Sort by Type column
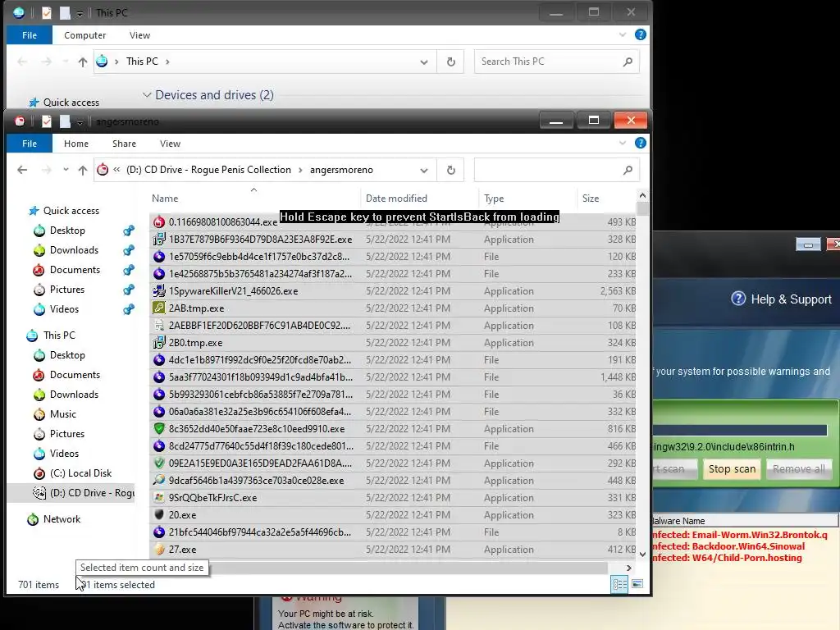840x630 pixels. (x=494, y=199)
